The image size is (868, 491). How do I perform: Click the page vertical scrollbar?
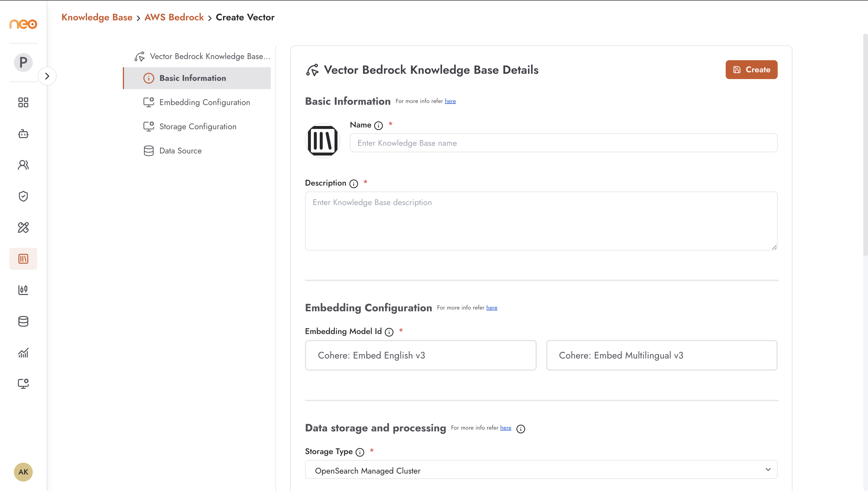pos(865,145)
